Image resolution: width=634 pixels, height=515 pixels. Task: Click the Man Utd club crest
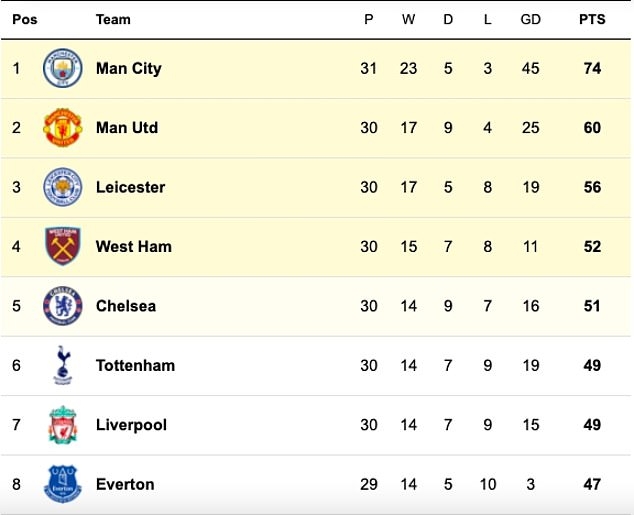pos(60,128)
